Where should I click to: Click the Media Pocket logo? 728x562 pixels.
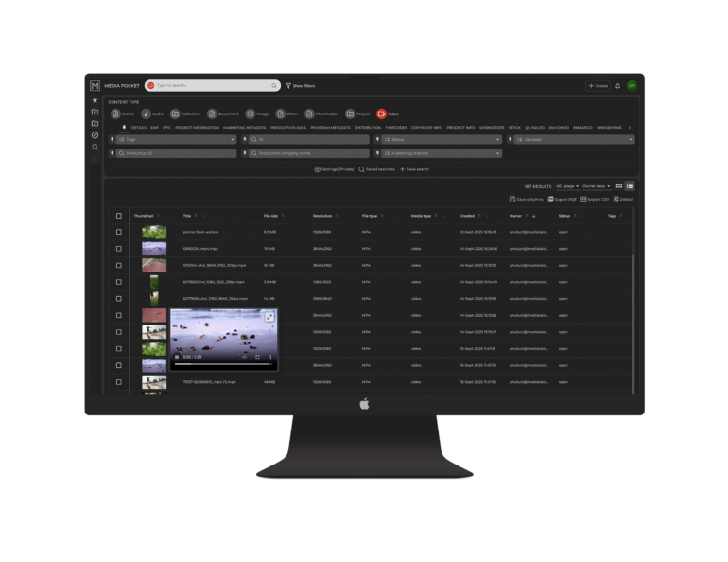coord(95,85)
